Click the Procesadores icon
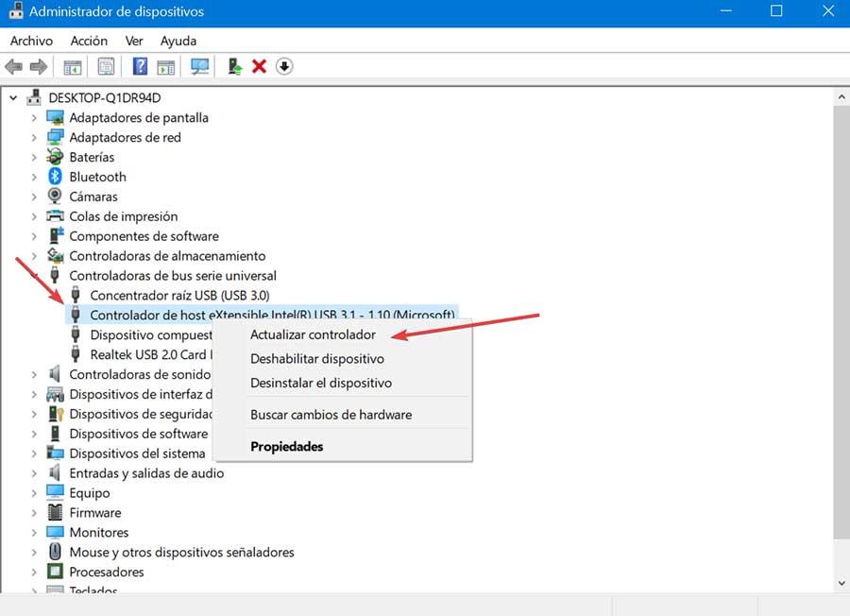The width and height of the screenshot is (850, 616). [55, 571]
